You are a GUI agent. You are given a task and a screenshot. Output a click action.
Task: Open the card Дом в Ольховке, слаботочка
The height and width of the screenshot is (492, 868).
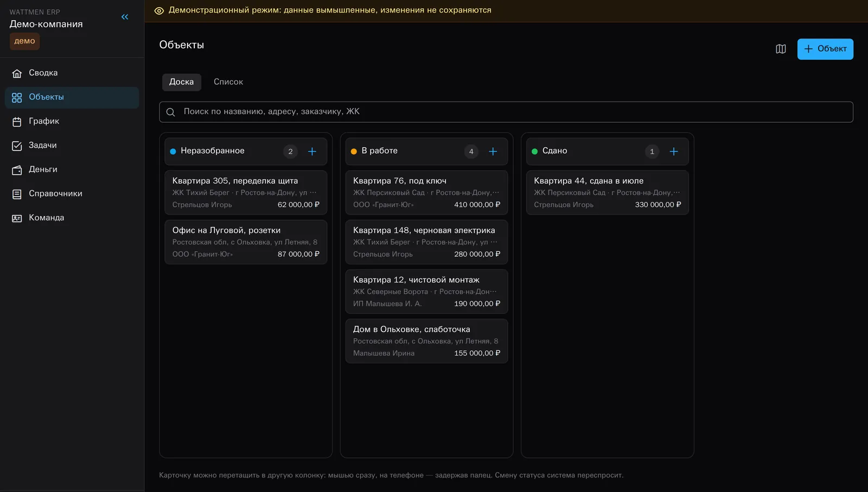[x=427, y=341]
